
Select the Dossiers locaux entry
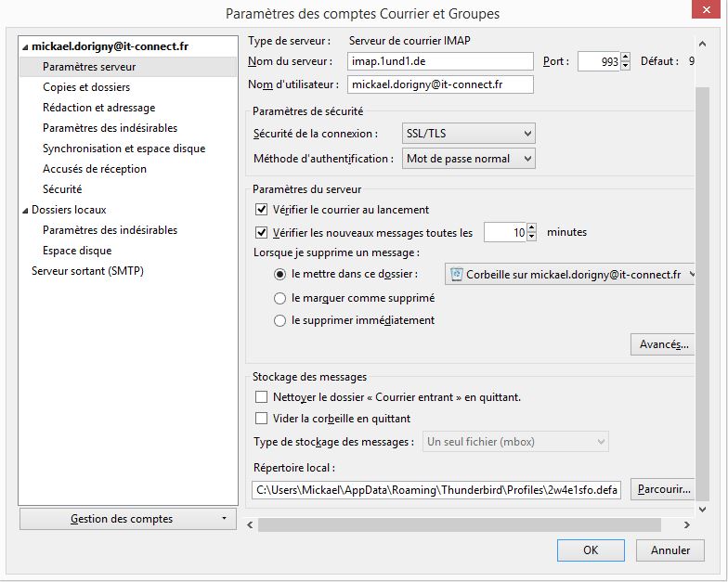click(69, 210)
